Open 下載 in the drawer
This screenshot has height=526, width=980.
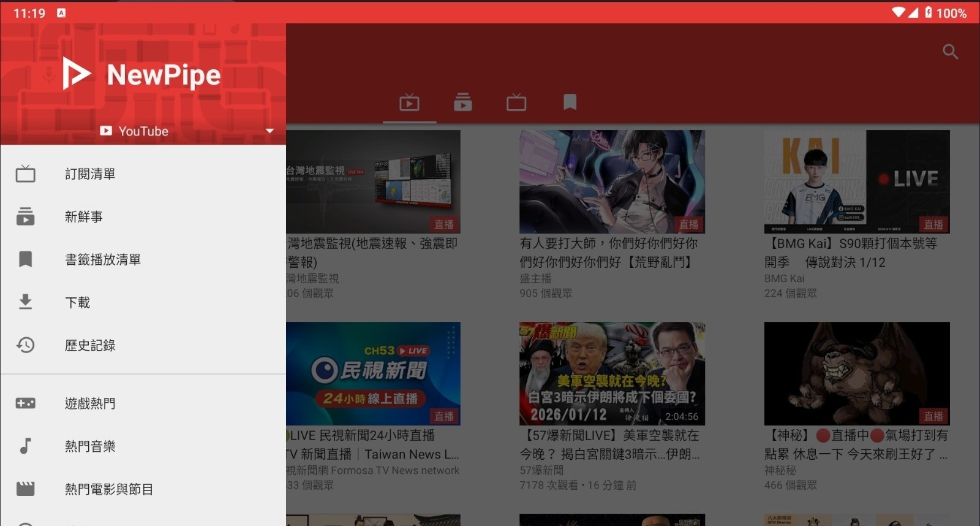(143, 303)
